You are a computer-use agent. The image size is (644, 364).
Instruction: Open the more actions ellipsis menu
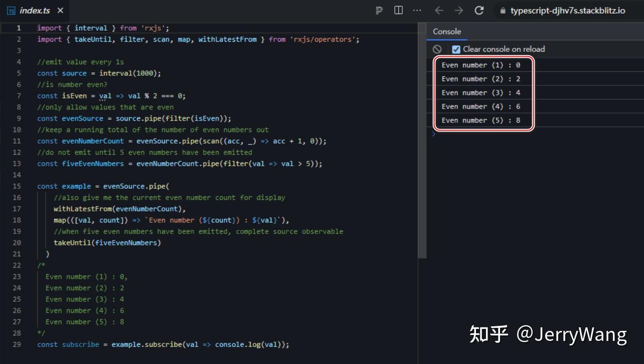tap(417, 10)
